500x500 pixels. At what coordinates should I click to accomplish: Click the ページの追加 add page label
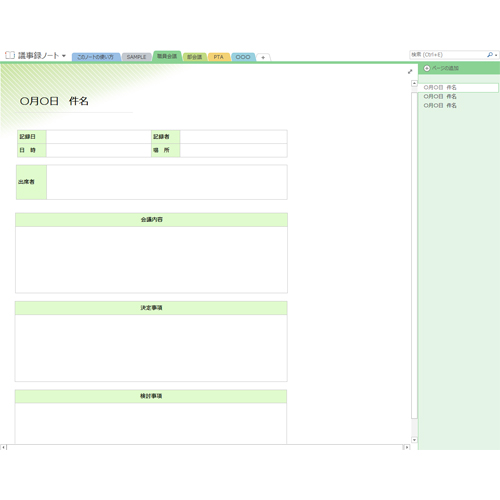[x=445, y=68]
